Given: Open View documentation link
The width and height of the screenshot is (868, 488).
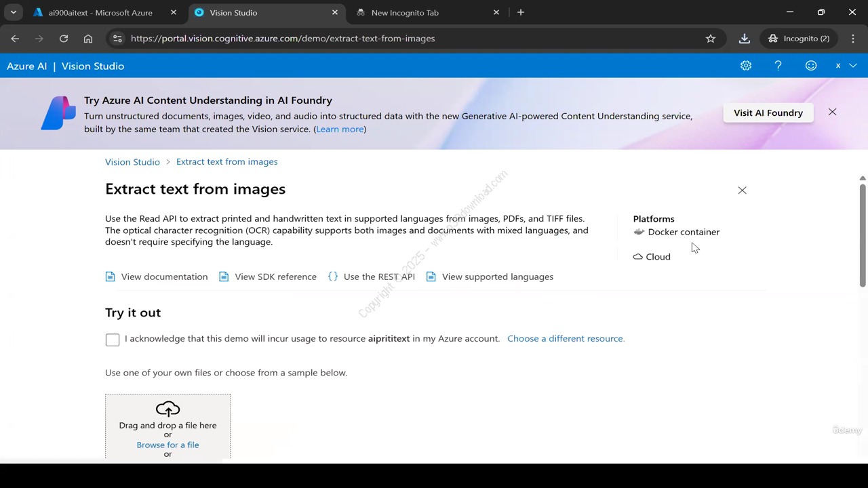Looking at the screenshot, I should [164, 277].
